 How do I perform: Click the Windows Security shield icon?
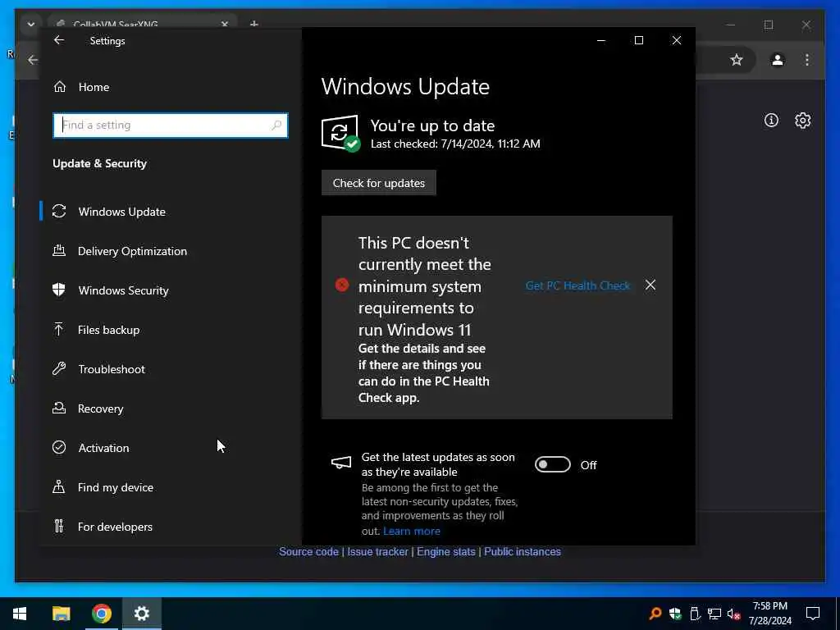[59, 290]
